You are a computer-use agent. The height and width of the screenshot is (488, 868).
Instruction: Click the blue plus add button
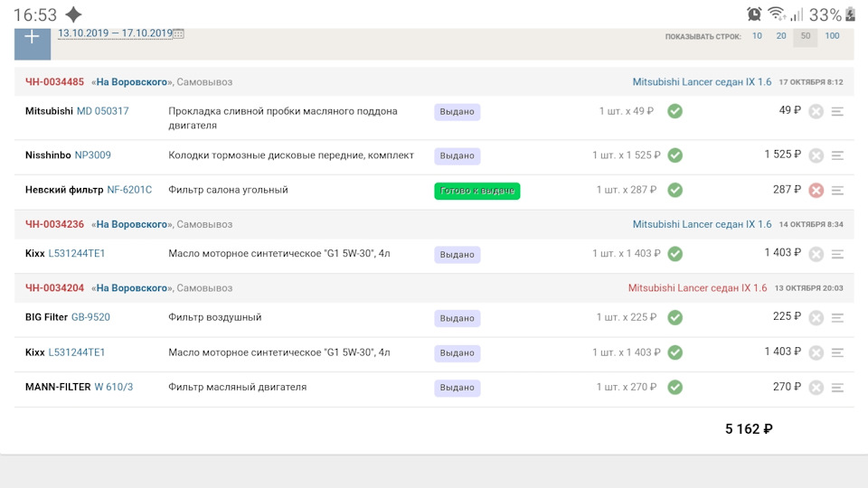coord(33,40)
